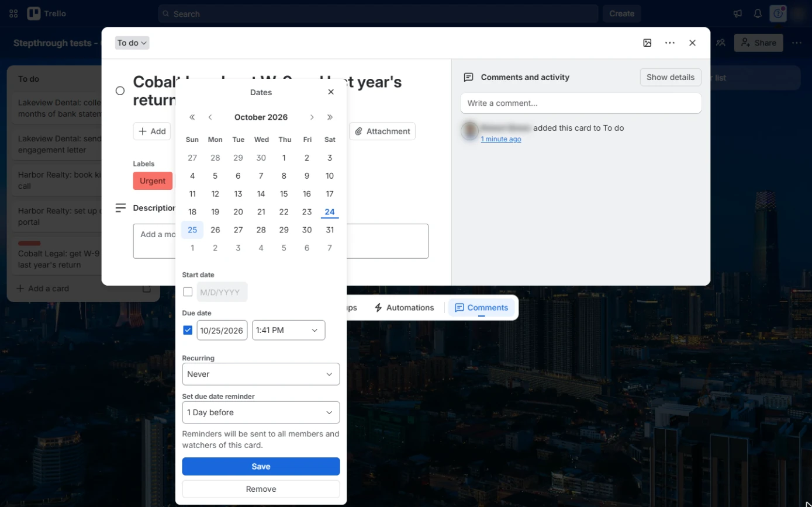Open Harbor Realty set up portal card
812x507 pixels.
pos(57,217)
